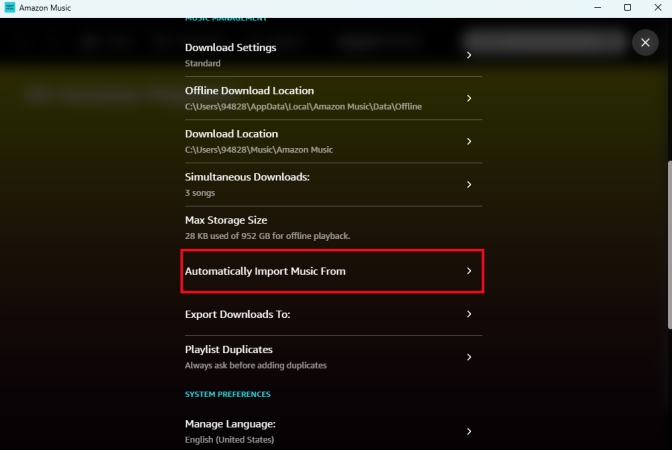
Task: Click 'Always ask before adding duplicates' text
Action: point(255,366)
